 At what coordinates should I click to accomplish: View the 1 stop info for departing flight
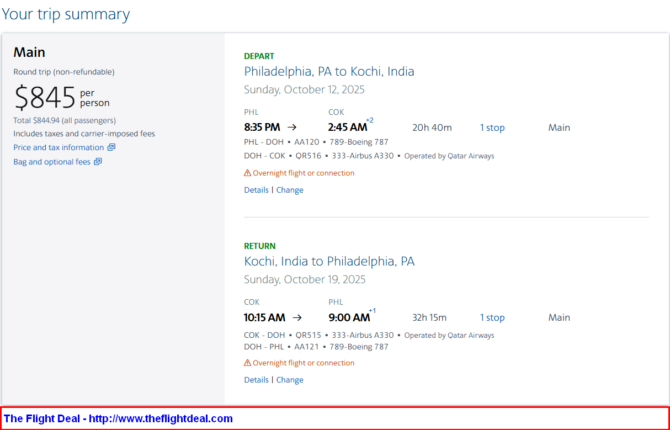(x=492, y=128)
